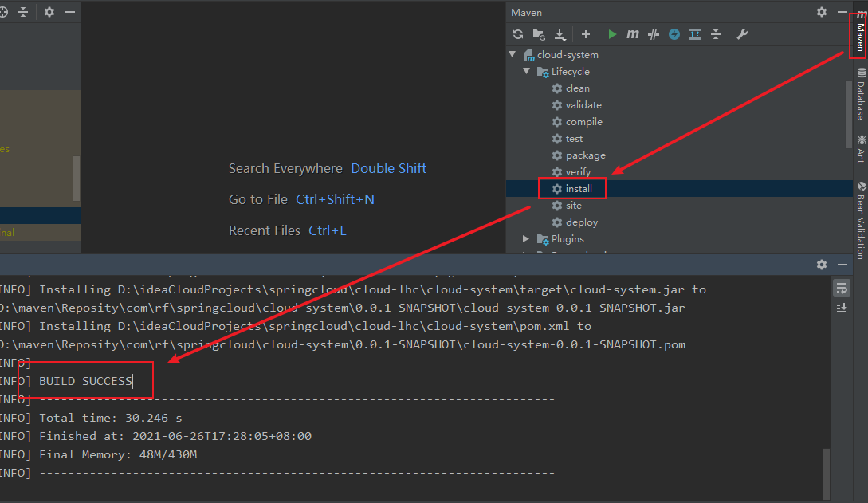Open Maven panel gear options
Viewport: 868px width, 503px height.
coord(822,12)
